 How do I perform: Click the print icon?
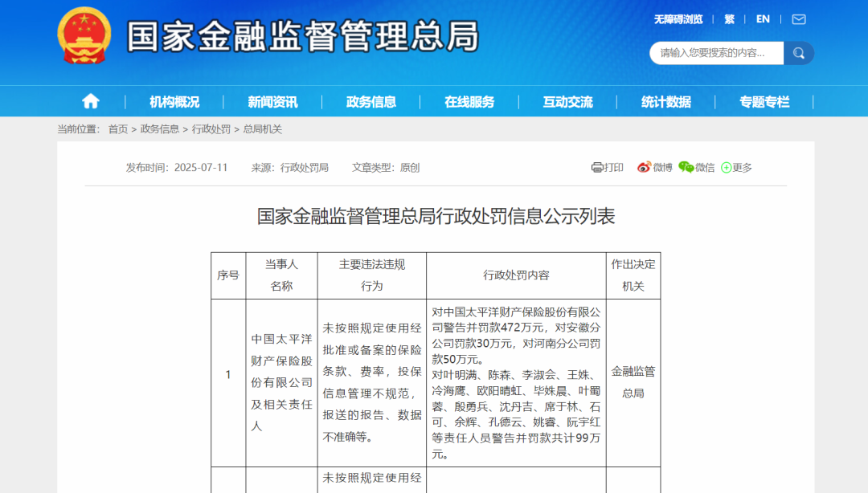point(596,168)
